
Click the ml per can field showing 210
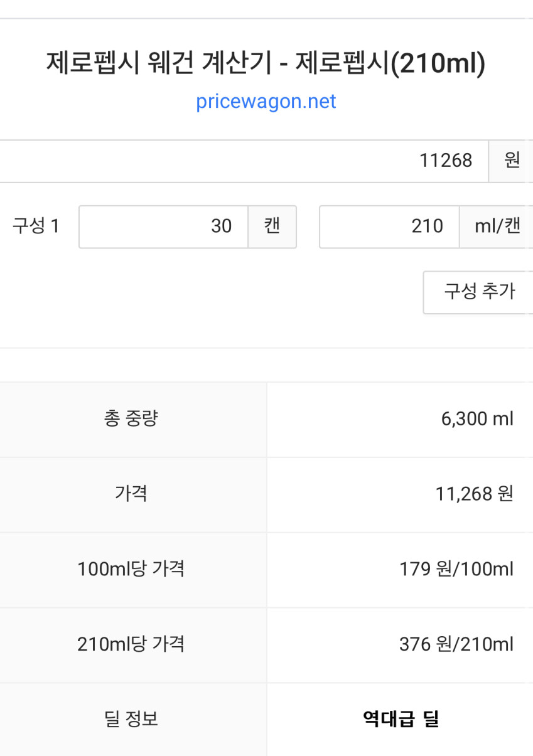[x=389, y=226]
